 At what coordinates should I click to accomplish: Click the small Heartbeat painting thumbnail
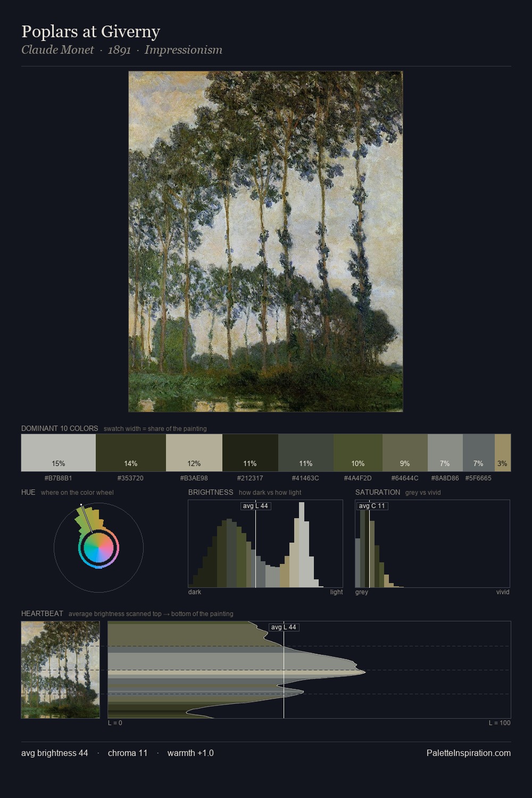(x=60, y=670)
